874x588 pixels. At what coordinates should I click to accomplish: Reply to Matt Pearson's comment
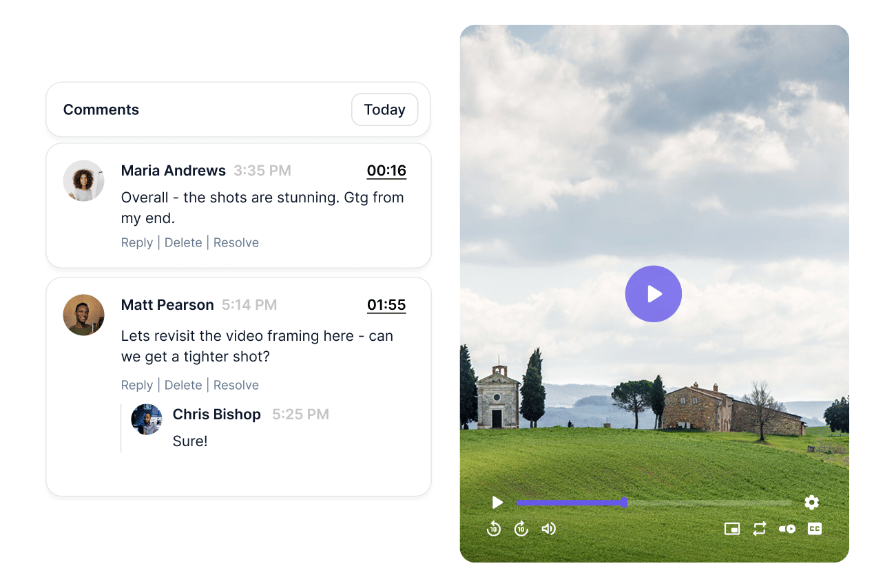click(137, 385)
